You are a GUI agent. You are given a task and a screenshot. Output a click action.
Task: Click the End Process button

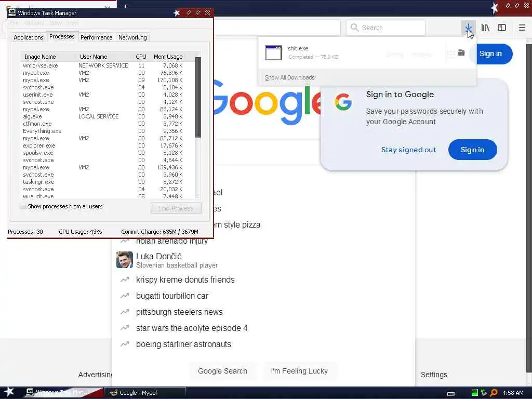point(176,208)
